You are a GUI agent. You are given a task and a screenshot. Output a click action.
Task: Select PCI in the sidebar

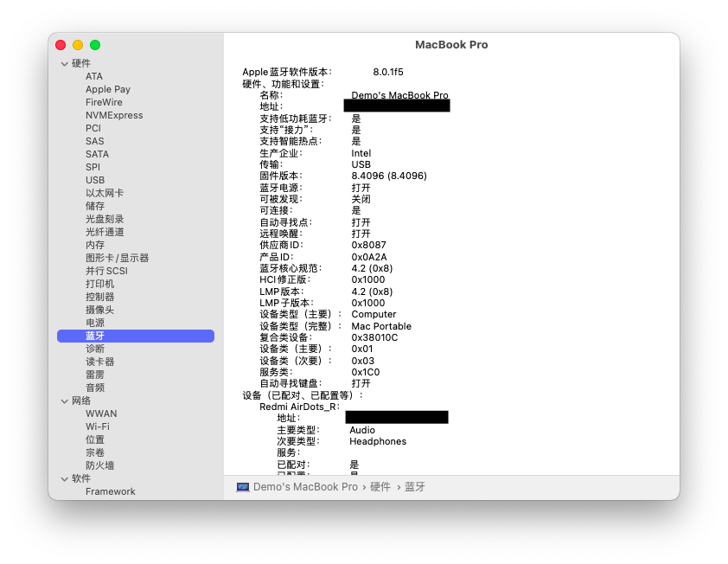coord(93,128)
